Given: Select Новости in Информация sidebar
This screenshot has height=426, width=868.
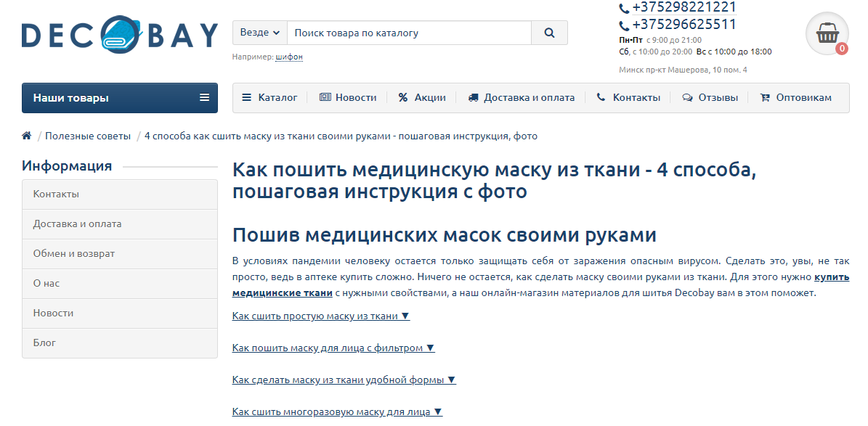Looking at the screenshot, I should click(120, 313).
